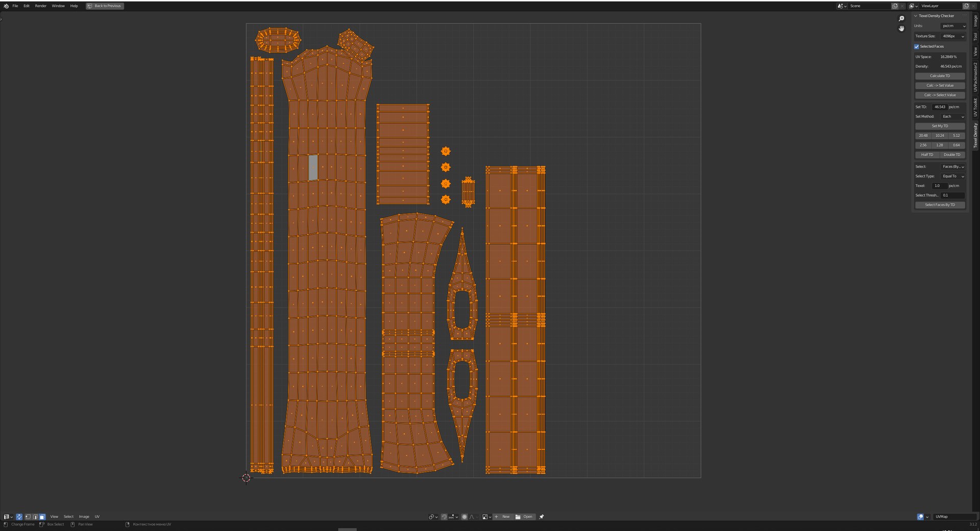980x531 pixels.
Task: Click the UVMap name field at bottom right
Action: 954,517
